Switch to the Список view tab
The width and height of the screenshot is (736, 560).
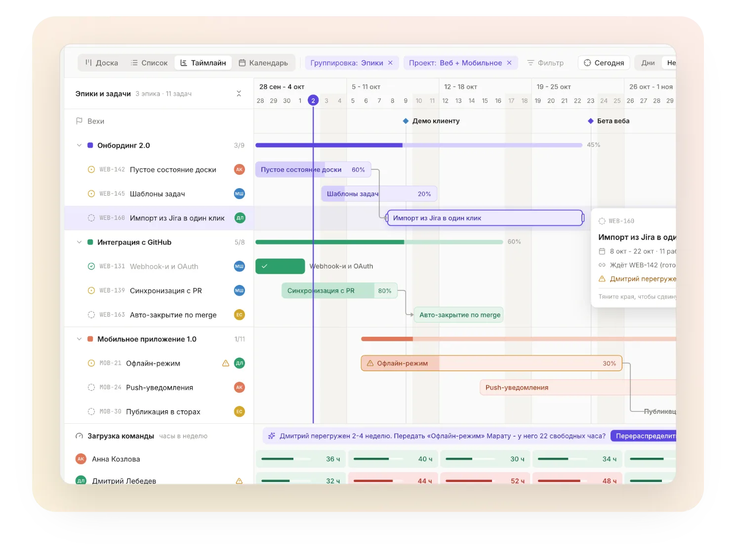pyautogui.click(x=149, y=63)
